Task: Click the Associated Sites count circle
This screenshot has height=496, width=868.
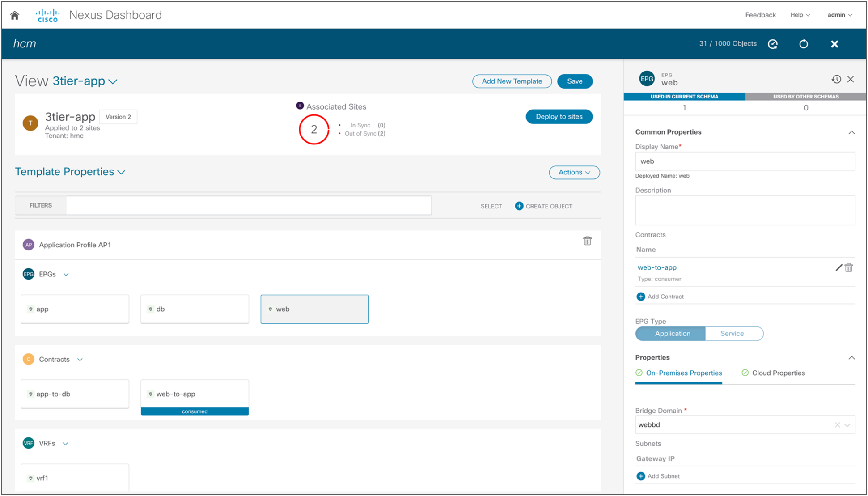Action: 314,130
